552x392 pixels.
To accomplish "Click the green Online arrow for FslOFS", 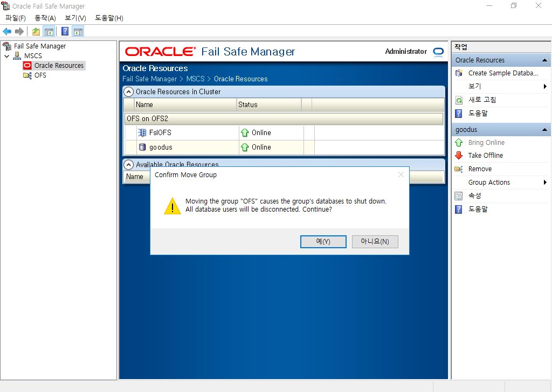I will click(x=245, y=133).
